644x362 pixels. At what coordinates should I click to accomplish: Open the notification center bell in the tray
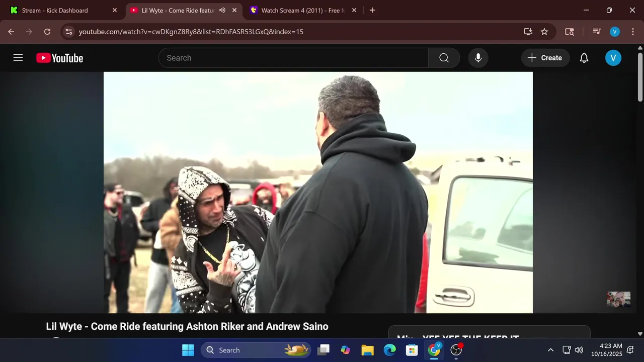[x=630, y=350]
